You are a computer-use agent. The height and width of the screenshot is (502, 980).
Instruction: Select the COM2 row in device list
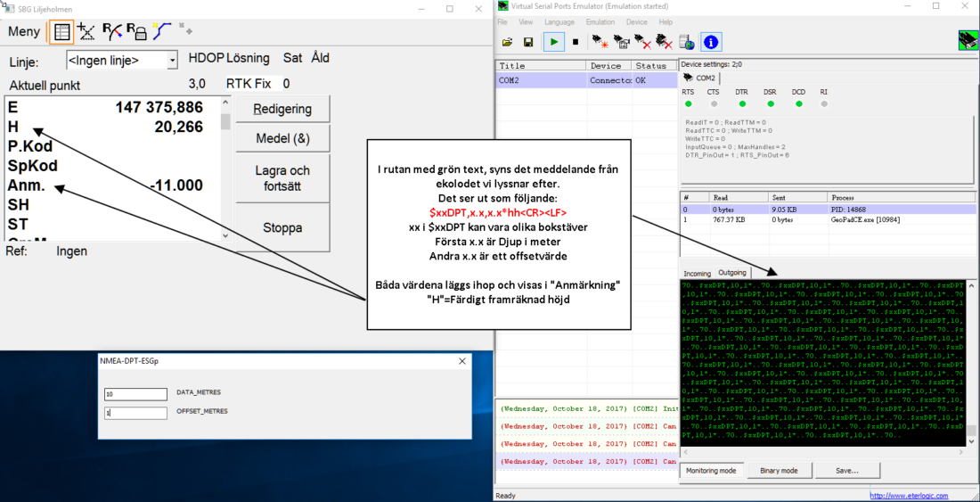541,80
